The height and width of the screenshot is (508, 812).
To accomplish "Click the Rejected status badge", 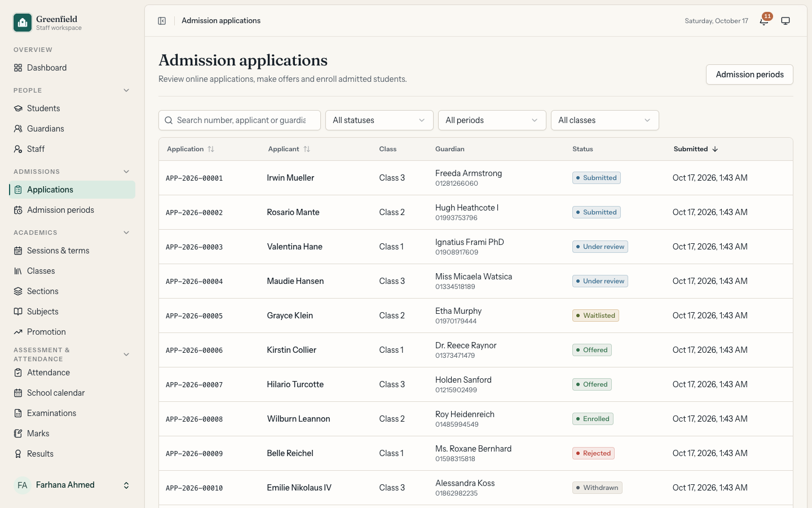I will tap(593, 453).
